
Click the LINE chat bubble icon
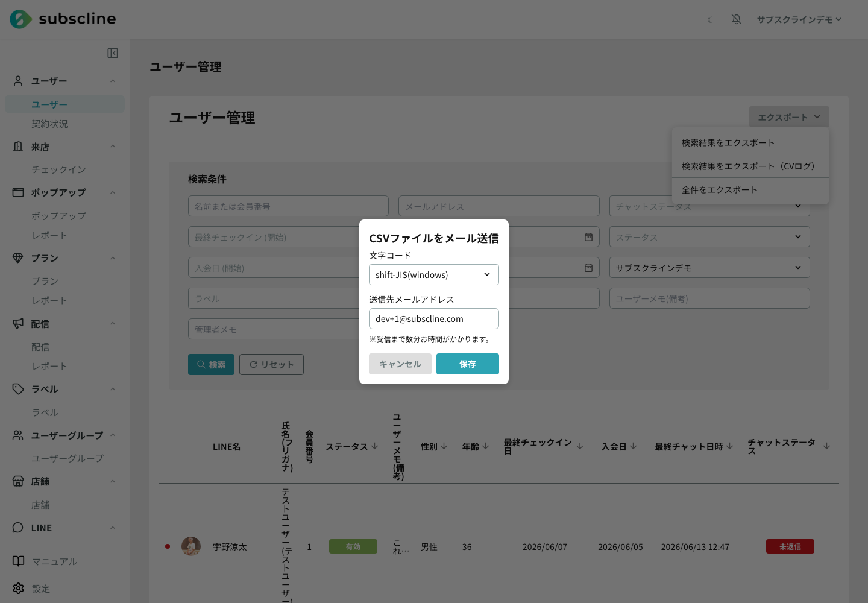pos(18,528)
